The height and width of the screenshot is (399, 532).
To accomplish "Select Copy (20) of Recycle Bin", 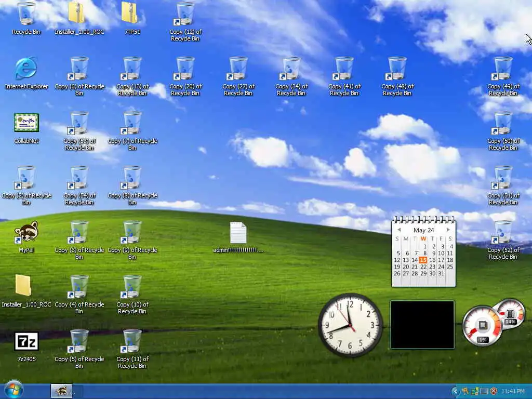I will tap(185, 76).
